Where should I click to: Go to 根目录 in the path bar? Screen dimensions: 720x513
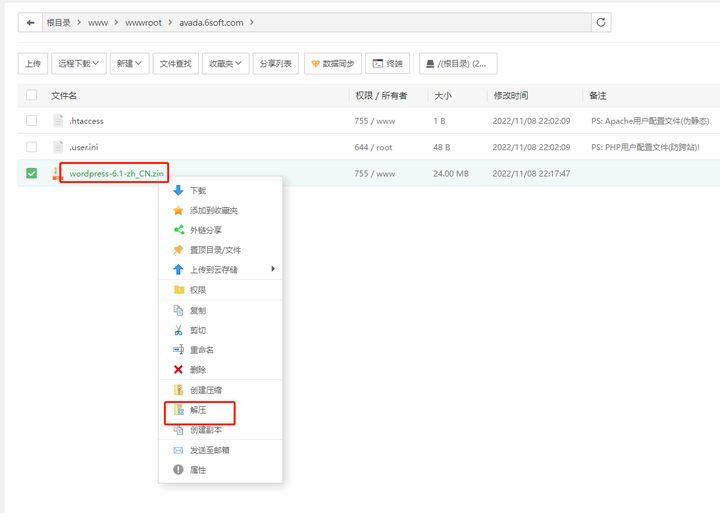[58, 23]
